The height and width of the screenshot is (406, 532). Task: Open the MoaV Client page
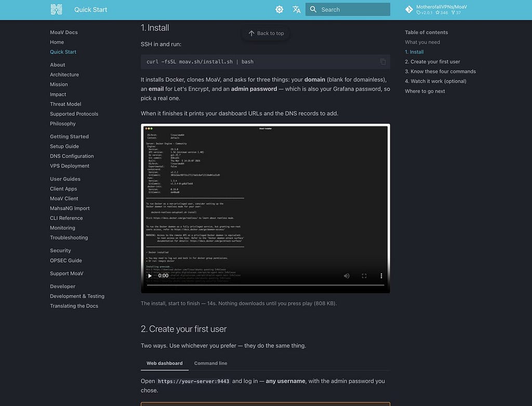[x=64, y=199]
